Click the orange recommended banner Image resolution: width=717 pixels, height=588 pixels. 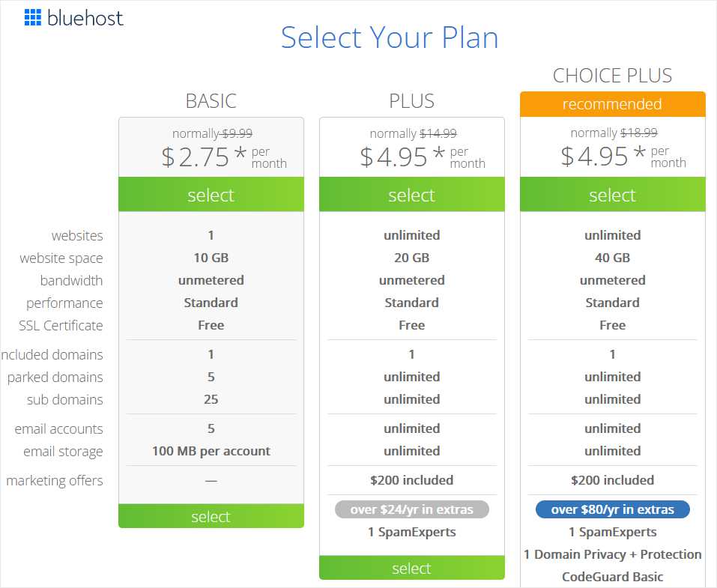click(612, 104)
